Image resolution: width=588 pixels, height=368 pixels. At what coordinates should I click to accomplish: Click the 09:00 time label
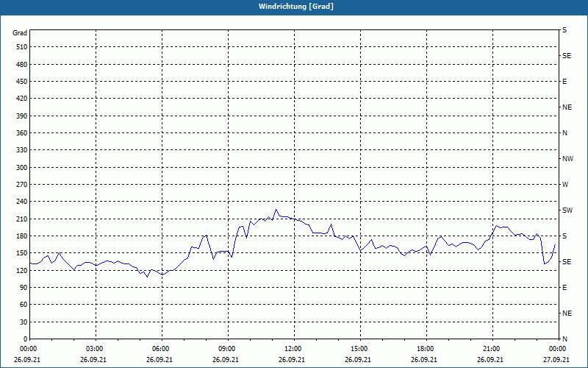click(228, 349)
